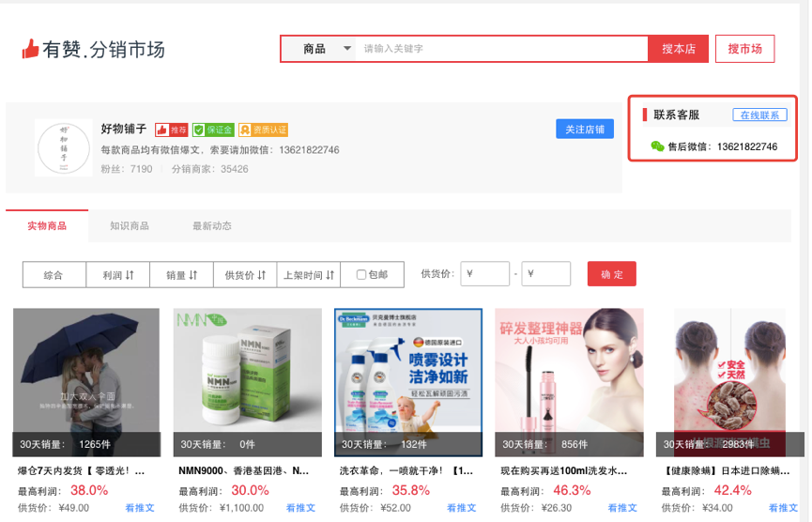The image size is (812, 522).
Task: Click the 分销商家: 35426 text
Action: click(209, 169)
